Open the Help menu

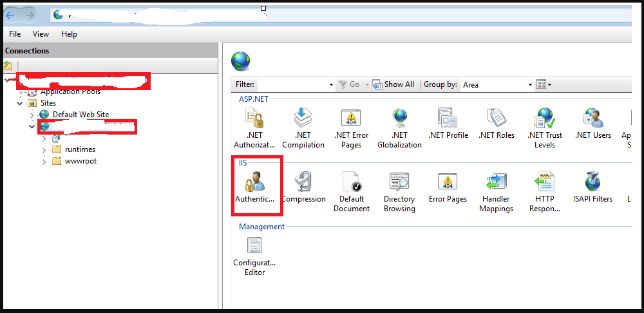point(69,34)
